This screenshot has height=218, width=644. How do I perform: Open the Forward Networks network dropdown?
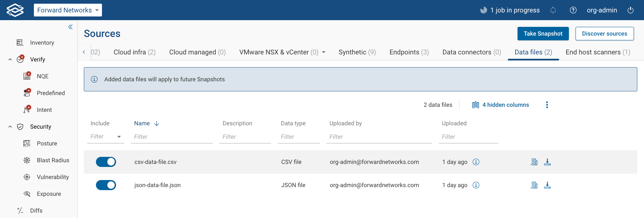[x=68, y=10]
